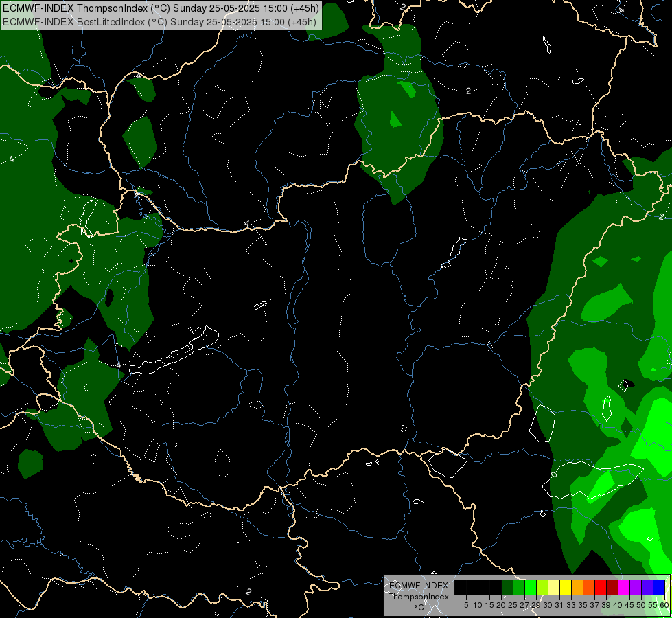Click the ECMWF-INDEX label in the legend
The width and height of the screenshot is (672, 618).
tap(419, 586)
